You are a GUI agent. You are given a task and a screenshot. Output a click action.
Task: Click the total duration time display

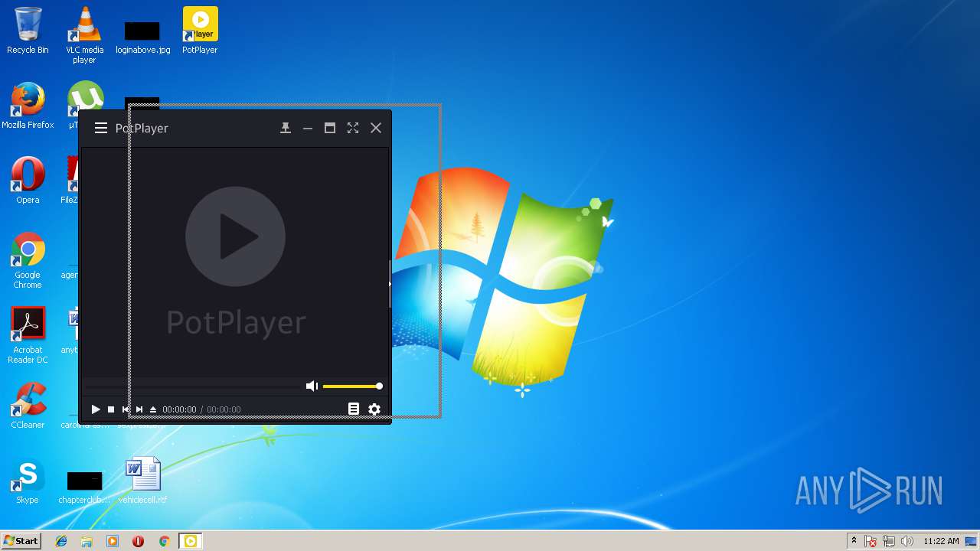pyautogui.click(x=224, y=409)
